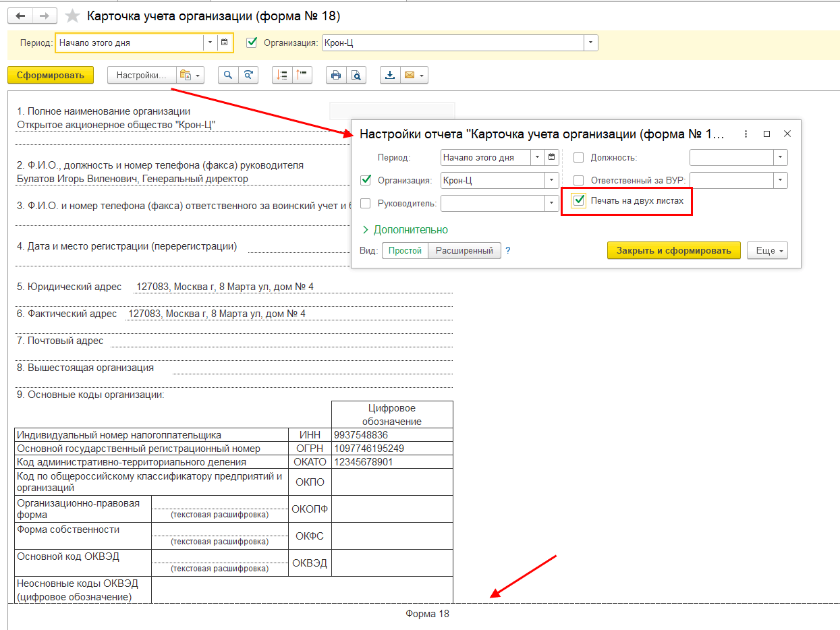Image resolution: width=840 pixels, height=630 pixels.
Task: Enable the Должность checkbox
Action: pos(579,157)
